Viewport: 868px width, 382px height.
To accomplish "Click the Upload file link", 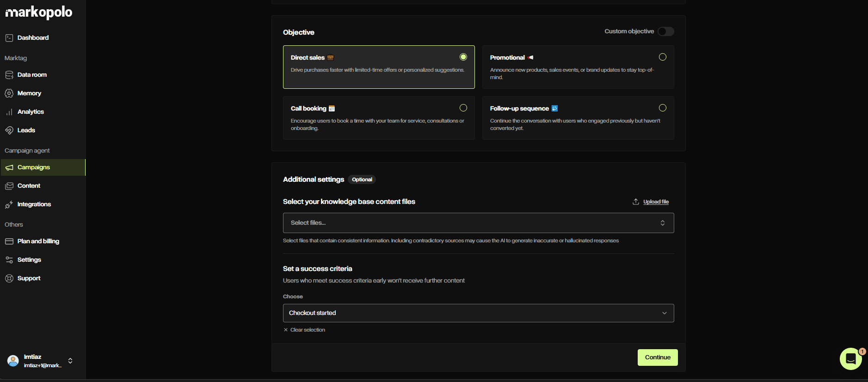I will point(656,202).
